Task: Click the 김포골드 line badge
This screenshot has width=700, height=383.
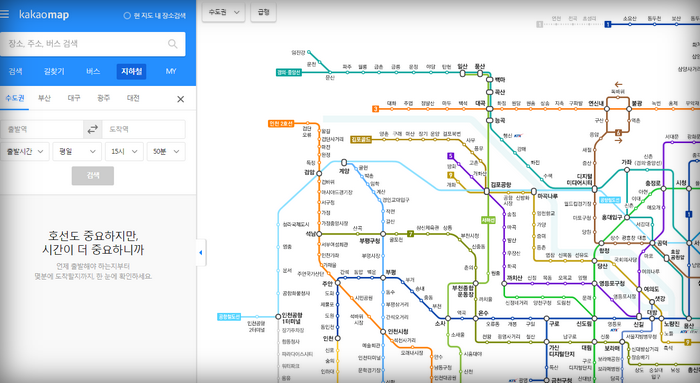Action: pos(361,140)
